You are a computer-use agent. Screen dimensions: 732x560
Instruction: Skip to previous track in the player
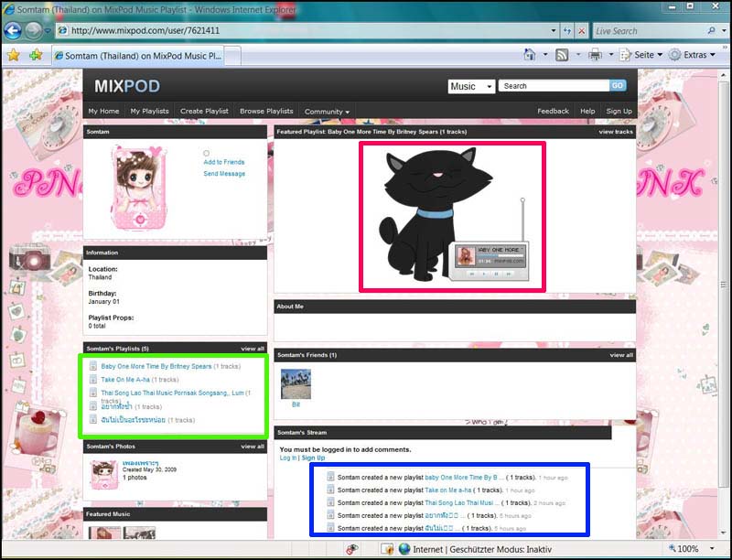(472, 274)
